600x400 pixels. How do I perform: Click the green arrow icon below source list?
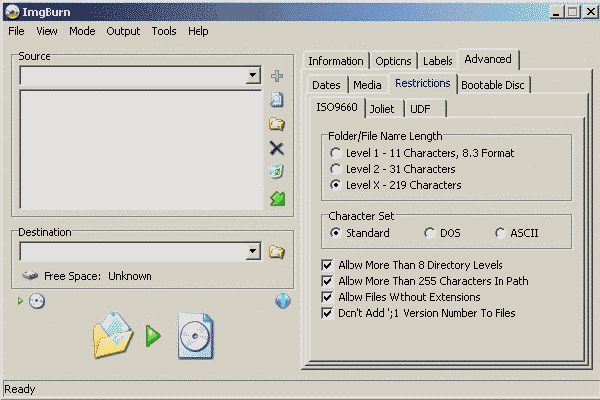pos(277,198)
